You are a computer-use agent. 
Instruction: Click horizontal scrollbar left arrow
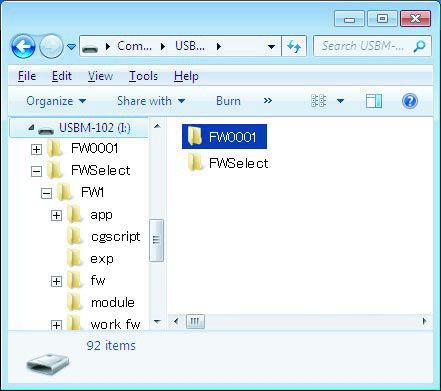pyautogui.click(x=176, y=321)
